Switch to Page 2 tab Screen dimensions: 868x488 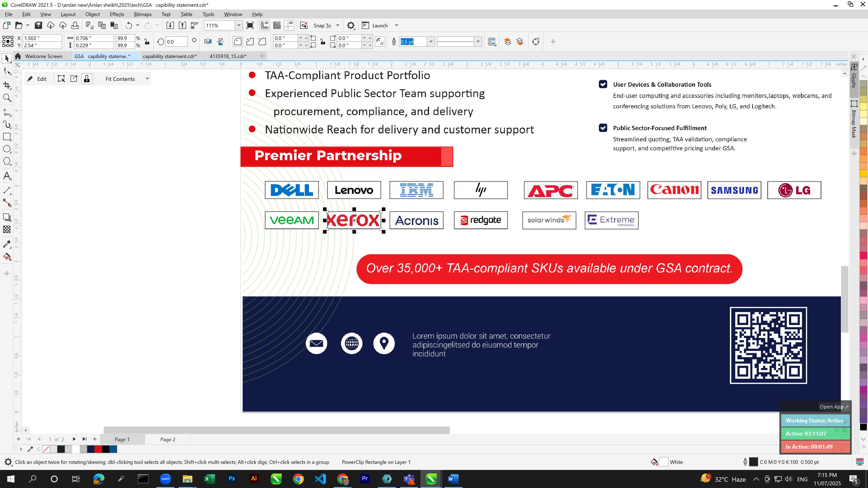tap(167, 439)
